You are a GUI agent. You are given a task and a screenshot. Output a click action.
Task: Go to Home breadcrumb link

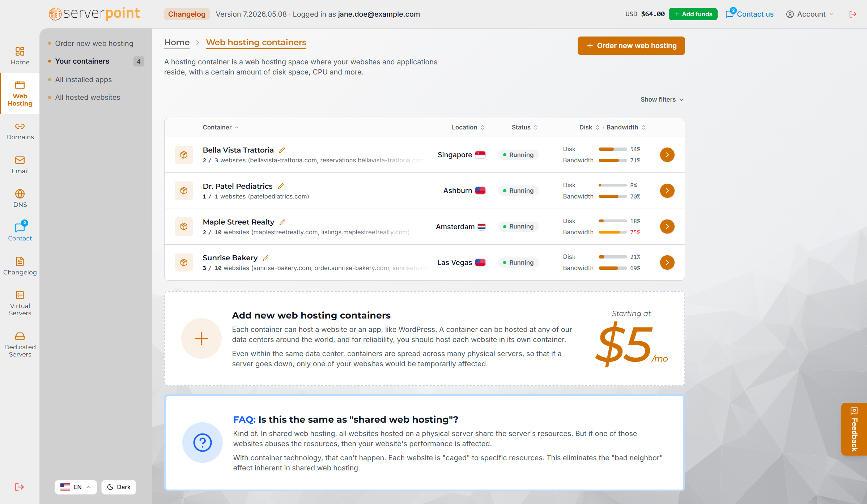click(177, 42)
